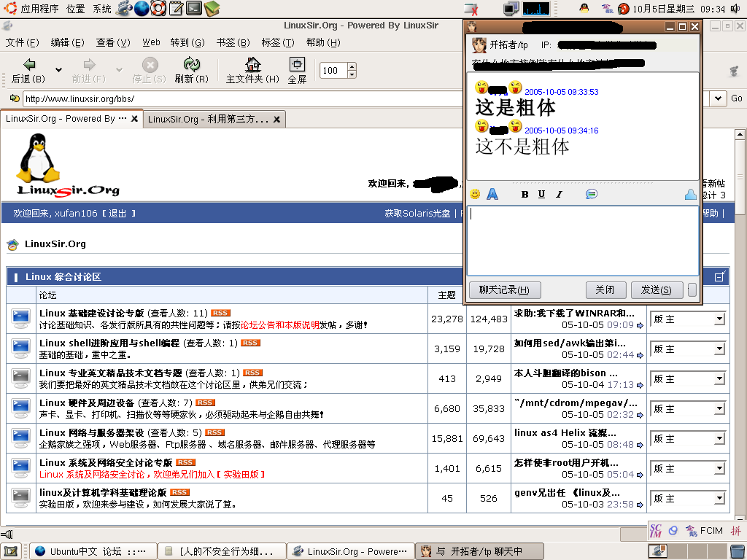Click the Back (后退) arrow in the browser
This screenshot has width=747, height=560.
pyautogui.click(x=28, y=71)
